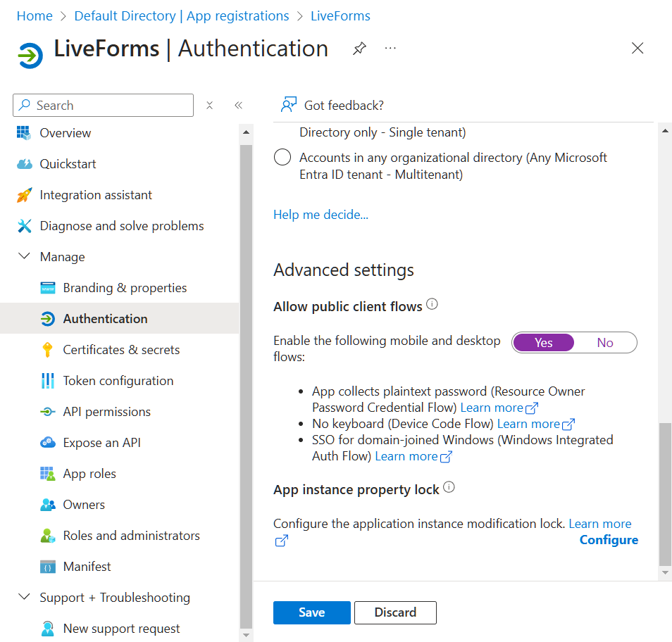Screen dimensions: 672x642
Task: Open Certificates & secrets key icon
Action: coord(48,350)
